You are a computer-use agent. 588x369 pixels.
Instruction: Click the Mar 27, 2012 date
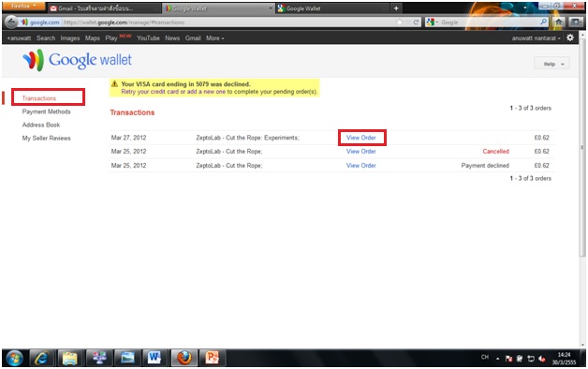pyautogui.click(x=128, y=138)
